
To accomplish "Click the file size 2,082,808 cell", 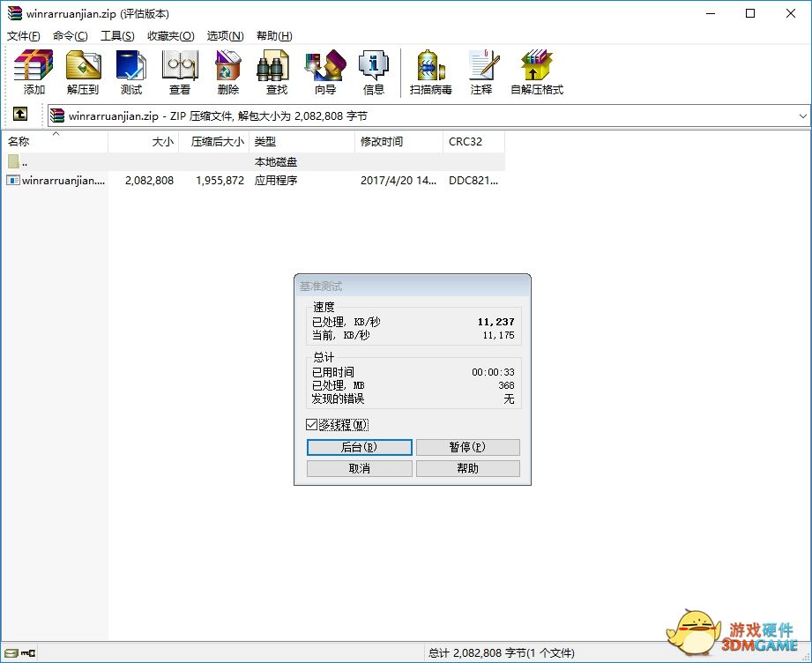I will [x=149, y=180].
